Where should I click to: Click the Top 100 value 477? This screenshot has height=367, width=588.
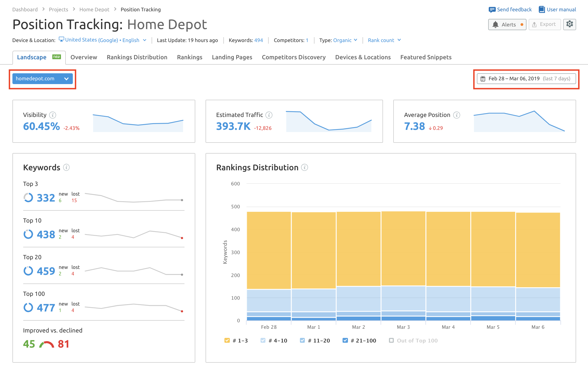[x=46, y=308]
